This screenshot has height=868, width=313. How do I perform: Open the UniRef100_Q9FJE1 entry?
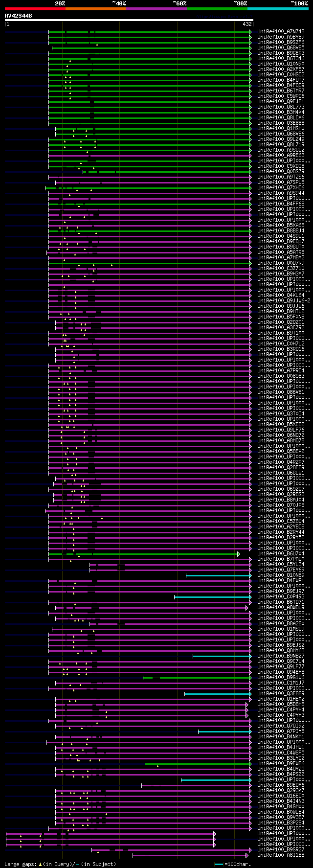point(281,102)
